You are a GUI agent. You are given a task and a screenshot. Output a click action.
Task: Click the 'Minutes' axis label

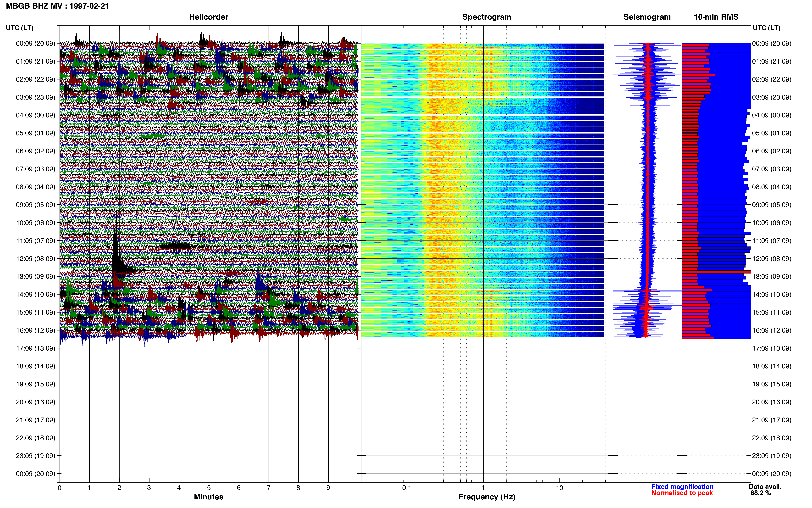(x=209, y=497)
